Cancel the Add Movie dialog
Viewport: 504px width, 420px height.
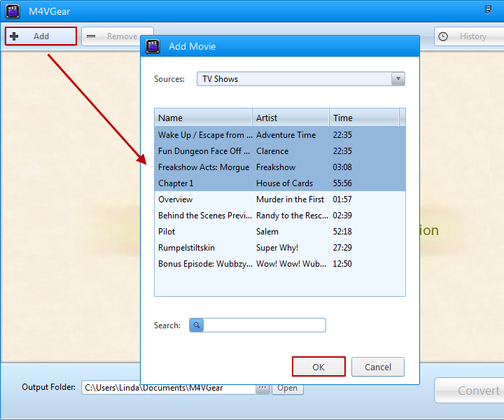[378, 367]
